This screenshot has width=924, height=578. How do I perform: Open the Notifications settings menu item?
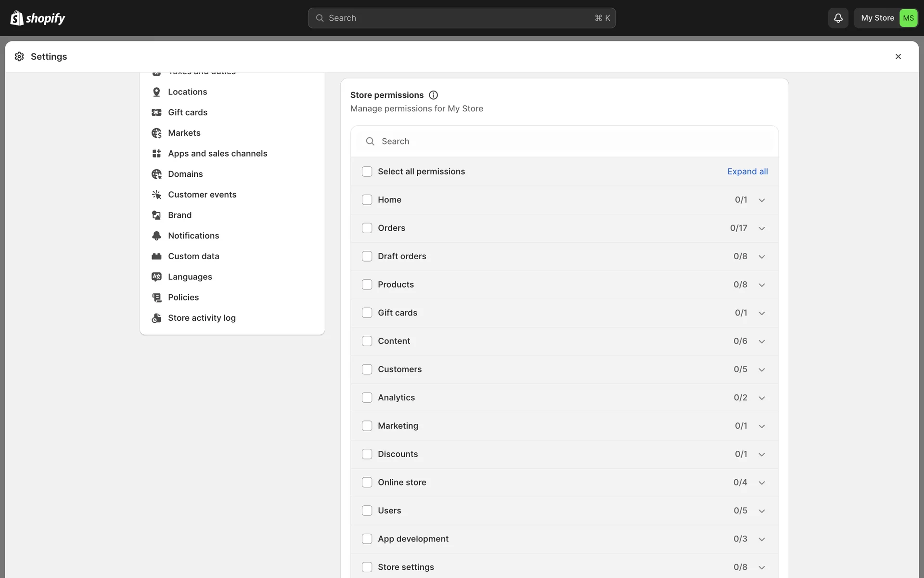point(193,236)
